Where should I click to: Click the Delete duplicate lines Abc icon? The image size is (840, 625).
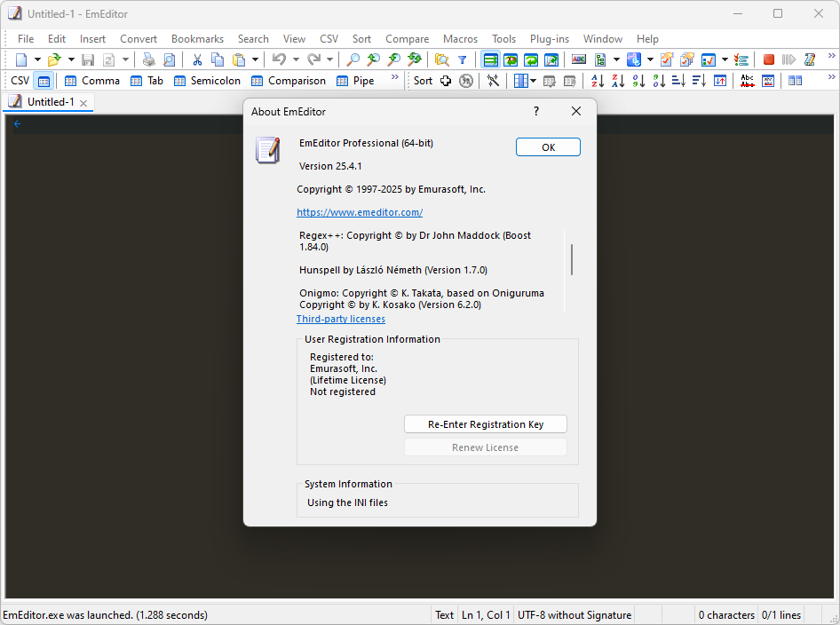pyautogui.click(x=748, y=81)
